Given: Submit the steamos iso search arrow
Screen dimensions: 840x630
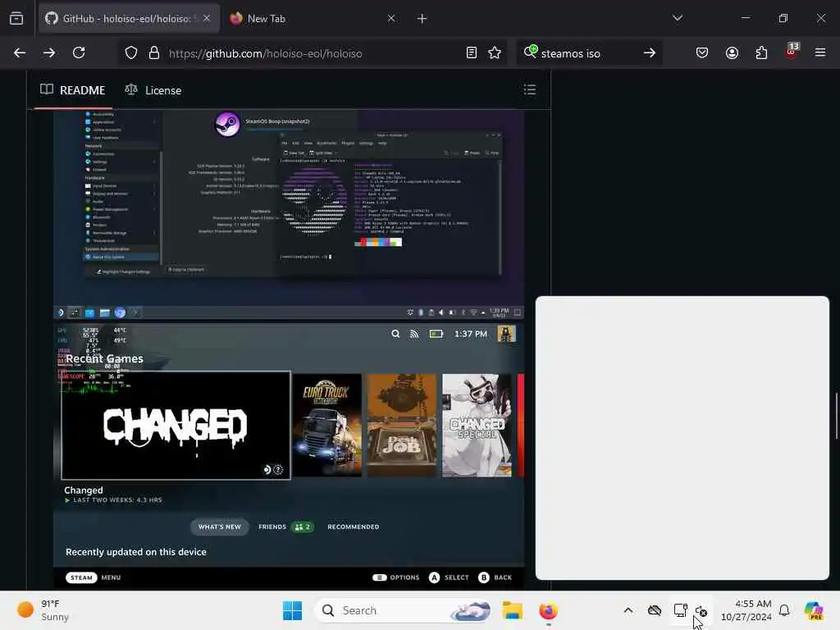Looking at the screenshot, I should click(x=650, y=52).
